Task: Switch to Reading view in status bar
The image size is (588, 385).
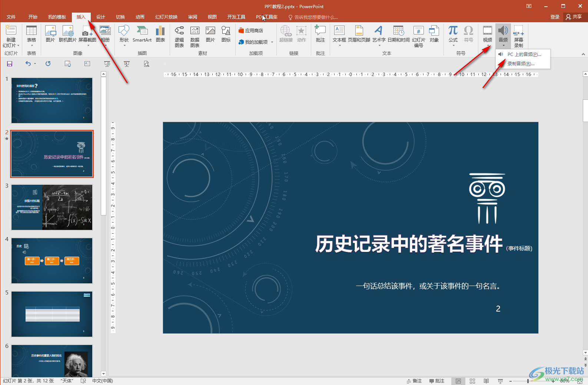Action: pos(486,381)
